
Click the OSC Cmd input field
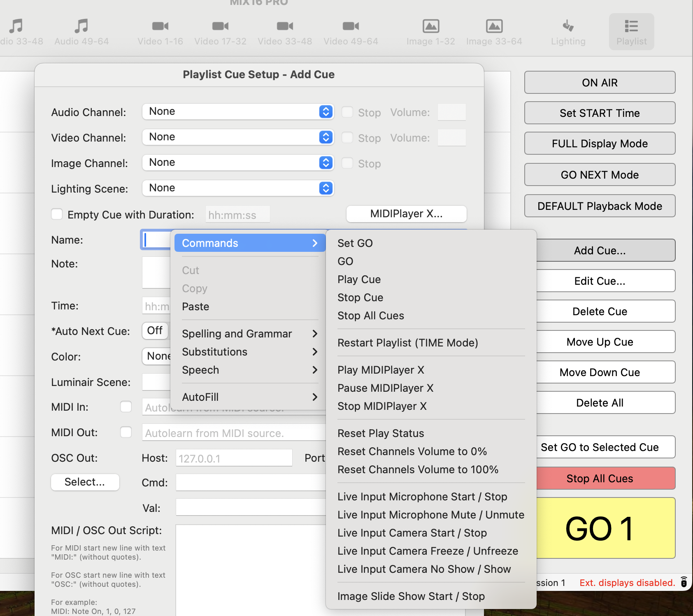pos(251,483)
